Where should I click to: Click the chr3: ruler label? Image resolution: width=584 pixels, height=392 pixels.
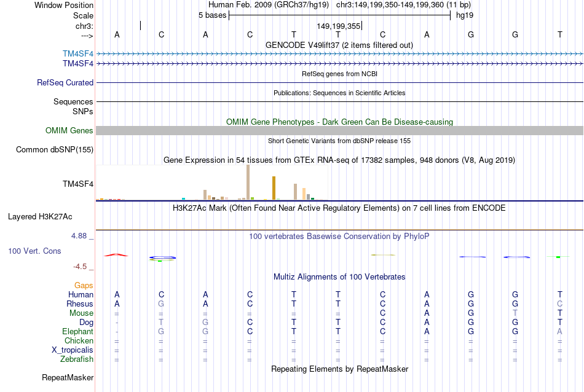pos(84,26)
